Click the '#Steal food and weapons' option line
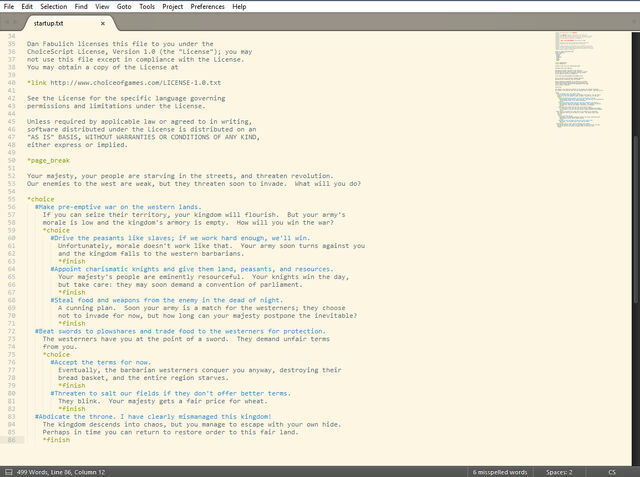 coord(167,300)
